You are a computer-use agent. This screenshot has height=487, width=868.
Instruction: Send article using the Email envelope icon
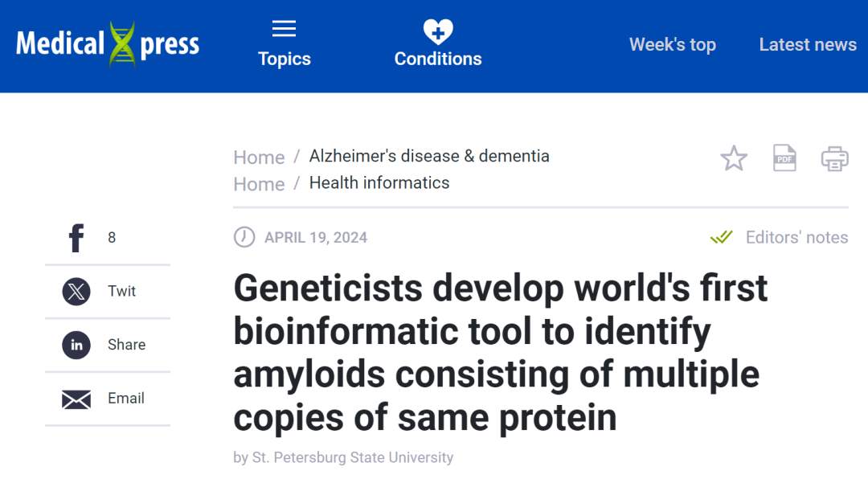pos(76,399)
